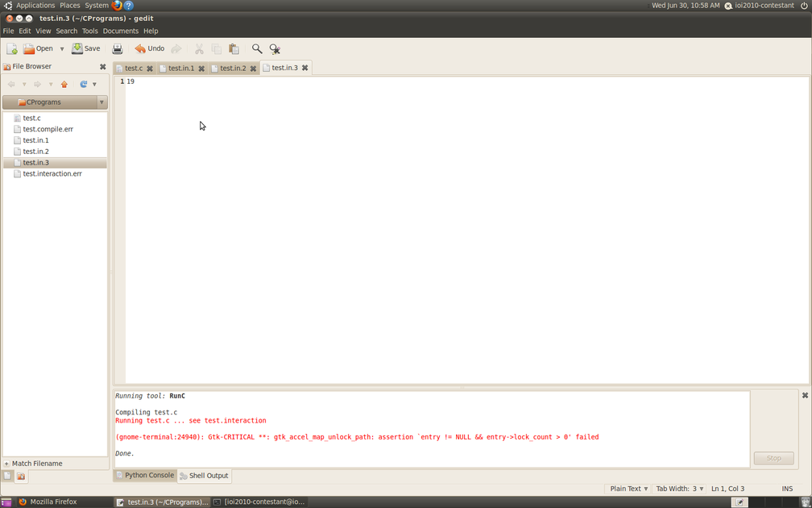Switch to the Python Console tab
Viewport: 812px width, 508px height.
[144, 476]
